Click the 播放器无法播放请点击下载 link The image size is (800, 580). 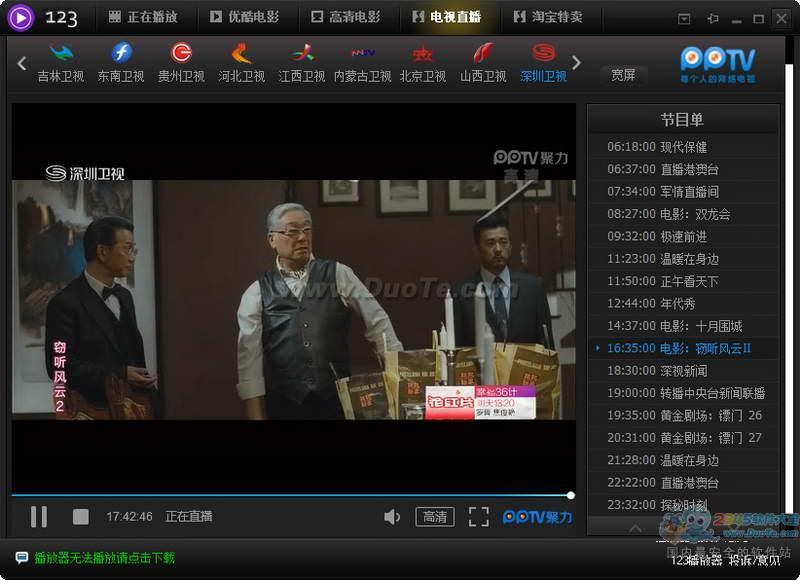click(x=105, y=558)
